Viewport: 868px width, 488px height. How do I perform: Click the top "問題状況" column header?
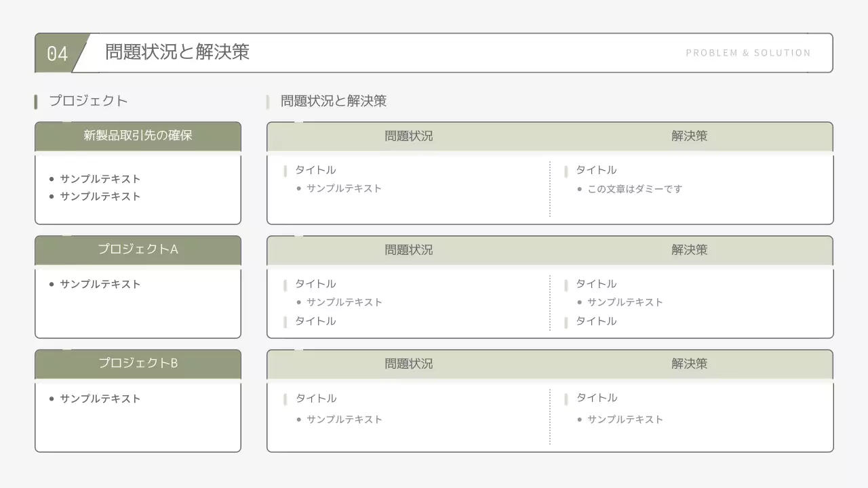pyautogui.click(x=408, y=136)
